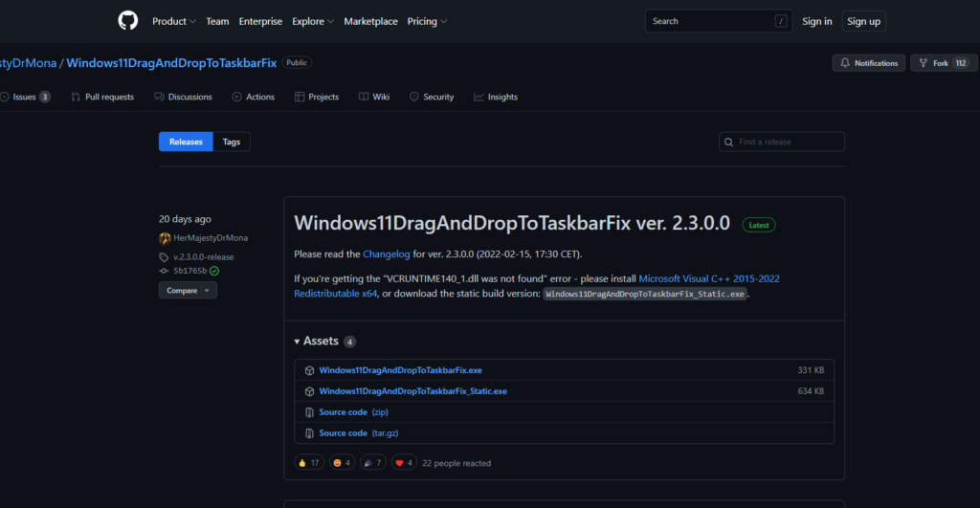Expand the Pricing dropdown menu

pos(427,21)
